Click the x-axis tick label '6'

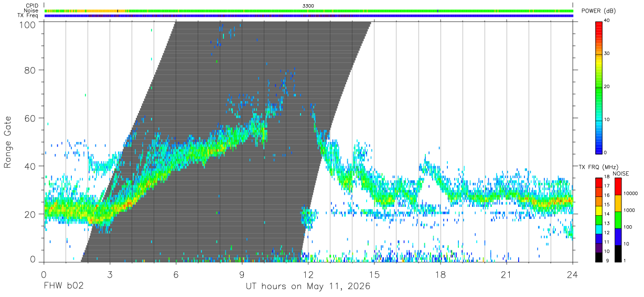tap(176, 274)
